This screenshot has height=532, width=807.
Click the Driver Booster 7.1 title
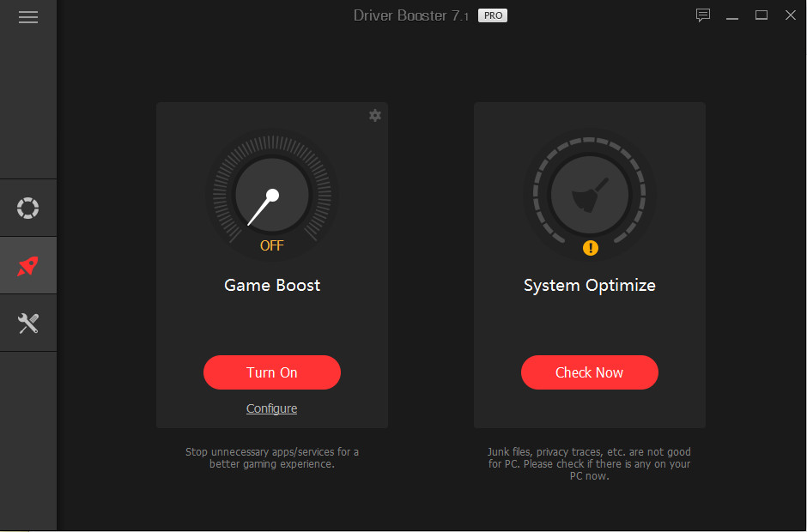[410, 15]
